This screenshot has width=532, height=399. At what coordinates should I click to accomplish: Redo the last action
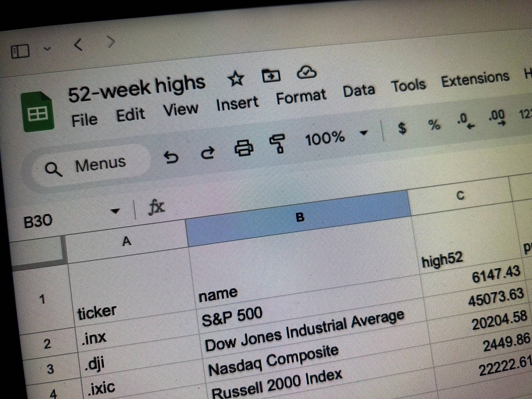coord(208,152)
